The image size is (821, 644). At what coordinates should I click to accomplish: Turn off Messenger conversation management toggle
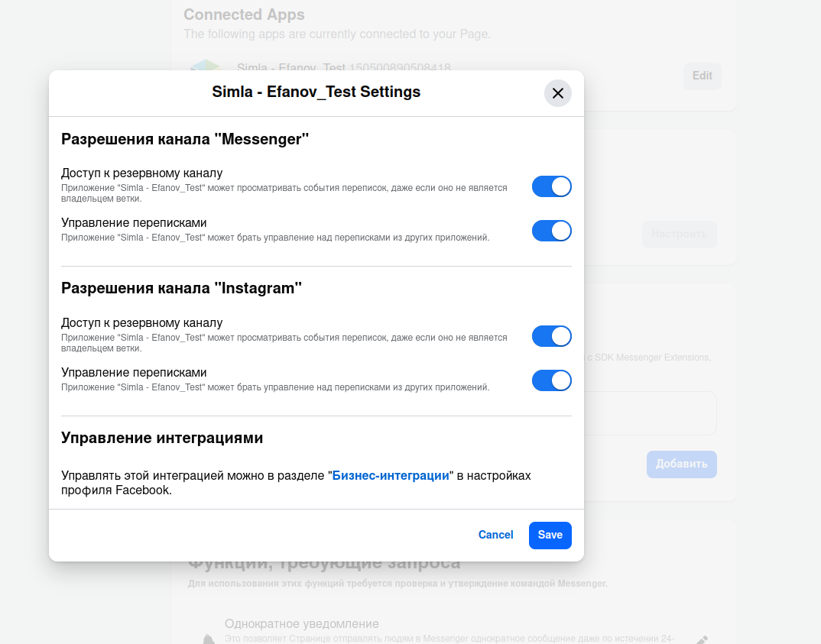pos(551,231)
